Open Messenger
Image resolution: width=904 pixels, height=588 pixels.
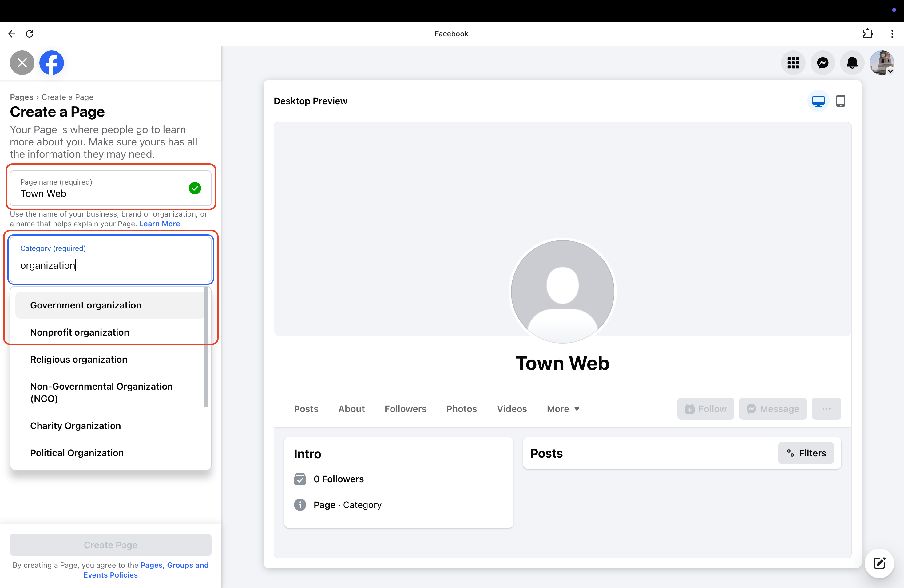[823, 63]
